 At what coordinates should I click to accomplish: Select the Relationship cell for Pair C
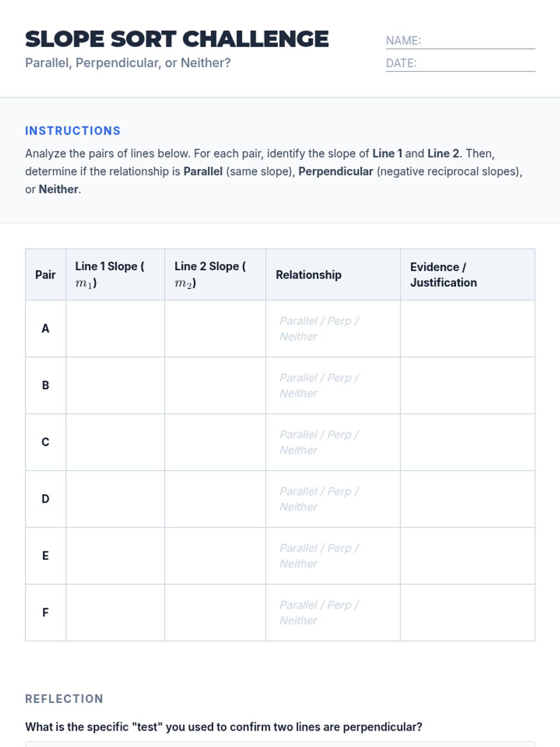pos(333,442)
